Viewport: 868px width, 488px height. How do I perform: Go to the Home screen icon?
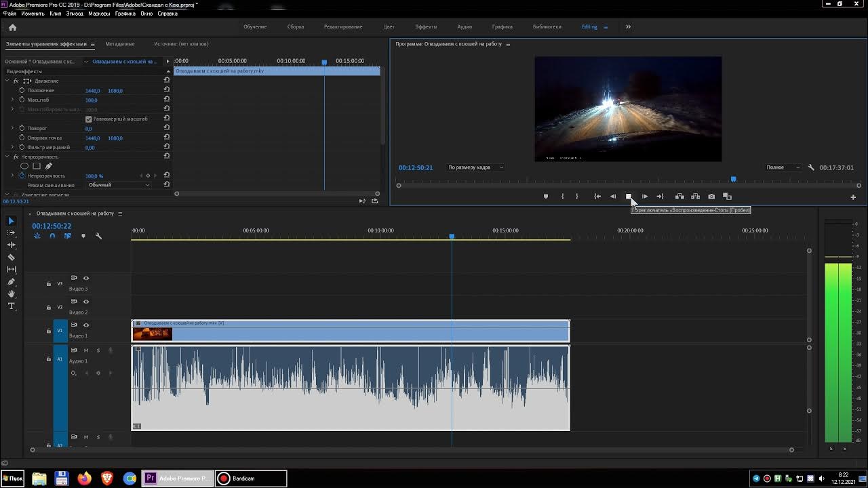pyautogui.click(x=12, y=27)
